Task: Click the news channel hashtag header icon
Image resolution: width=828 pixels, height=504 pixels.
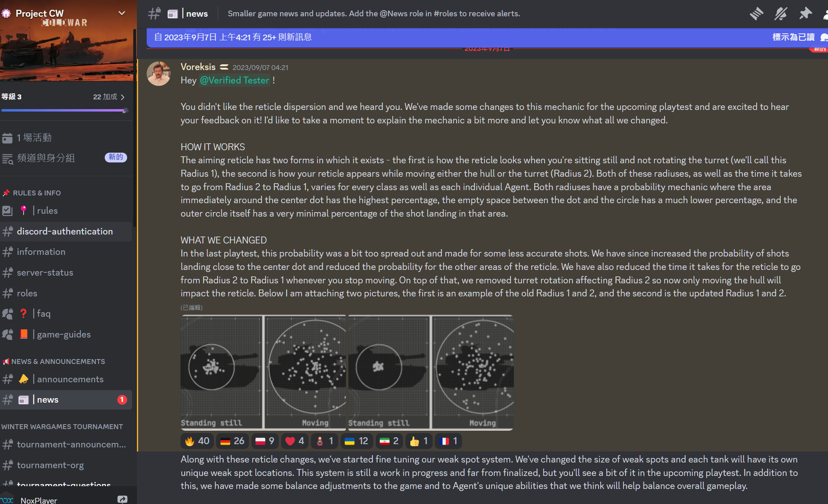Action: pyautogui.click(x=154, y=13)
